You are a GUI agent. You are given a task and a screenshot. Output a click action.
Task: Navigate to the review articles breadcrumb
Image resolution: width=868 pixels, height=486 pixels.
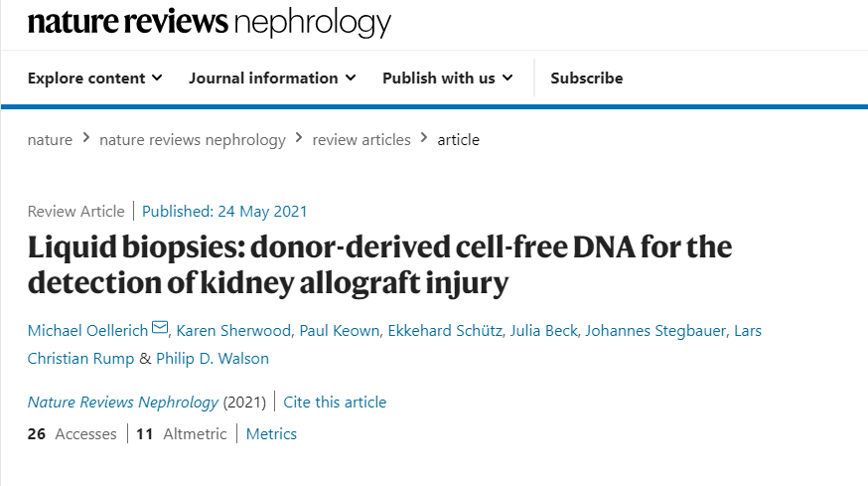coord(362,140)
